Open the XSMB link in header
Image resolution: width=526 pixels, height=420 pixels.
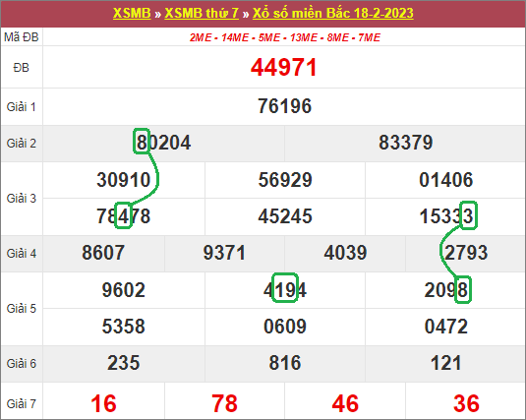(x=132, y=13)
